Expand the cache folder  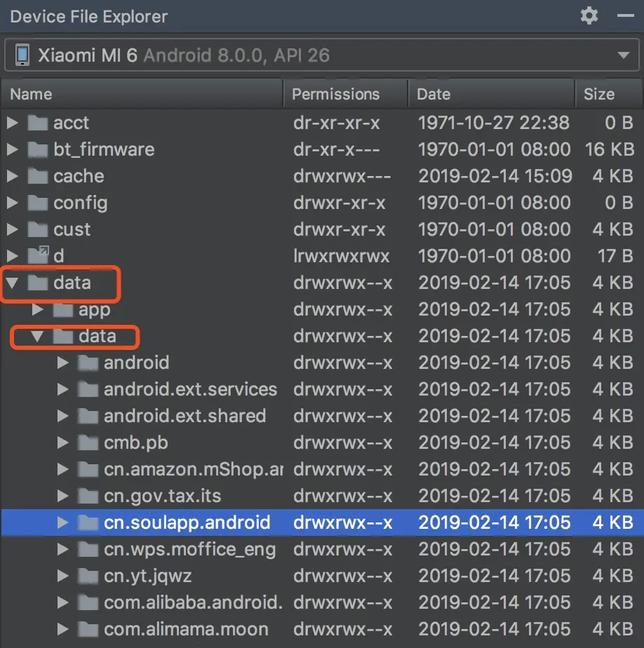[13, 176]
